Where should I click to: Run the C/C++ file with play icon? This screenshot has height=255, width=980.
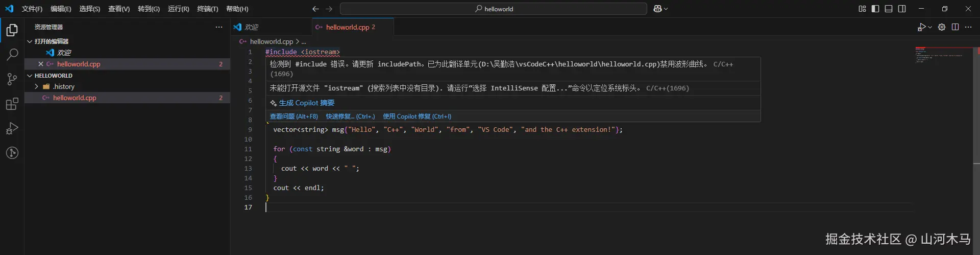pyautogui.click(x=921, y=27)
